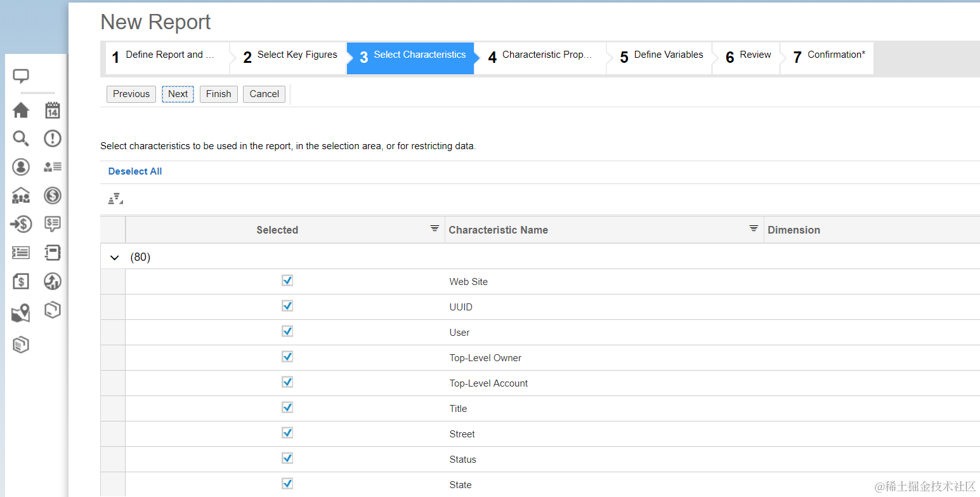Click the Top-Level Account text
Screen dimensions: 980x497
coord(489,383)
